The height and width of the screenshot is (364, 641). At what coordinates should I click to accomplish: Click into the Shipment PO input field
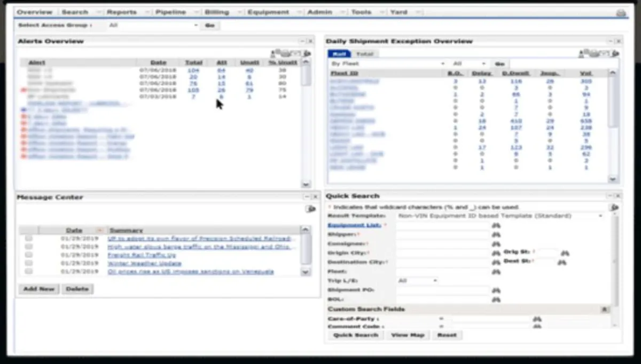443,290
